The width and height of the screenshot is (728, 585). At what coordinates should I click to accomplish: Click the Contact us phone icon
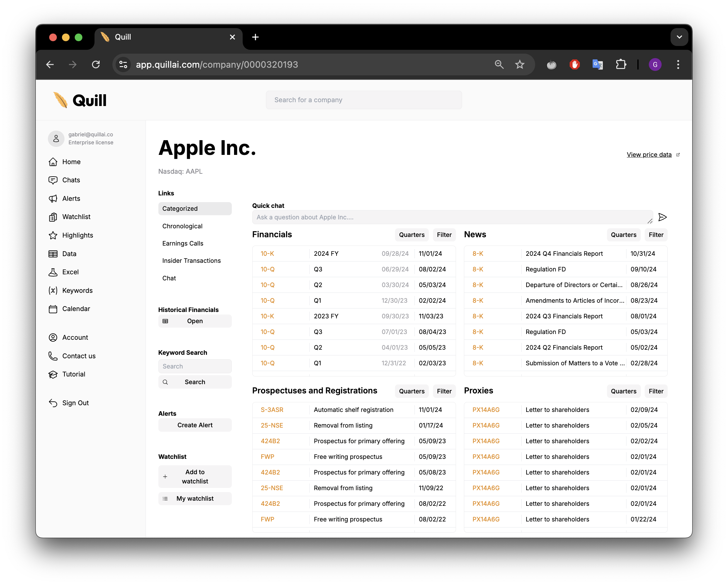point(53,356)
